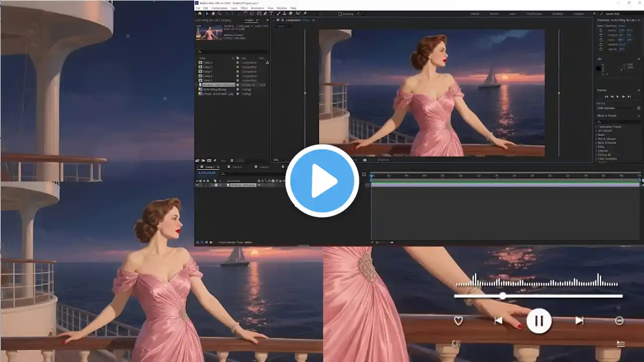This screenshot has width=644, height=362.
Task: Expand the Blur & Sharpen effects category
Action: point(597,139)
